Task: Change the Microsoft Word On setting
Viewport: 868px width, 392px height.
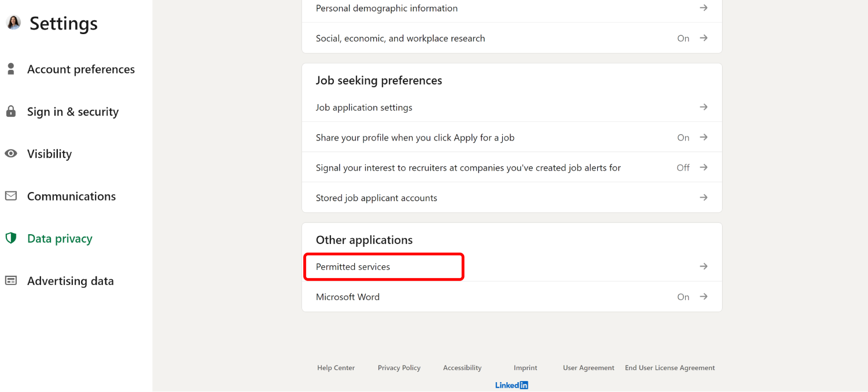Action: tap(683, 297)
